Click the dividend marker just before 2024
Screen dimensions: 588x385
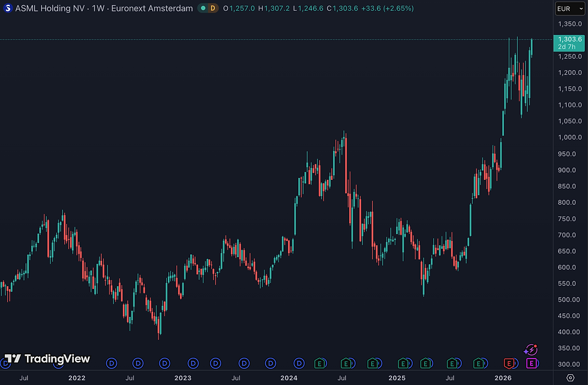click(x=271, y=363)
